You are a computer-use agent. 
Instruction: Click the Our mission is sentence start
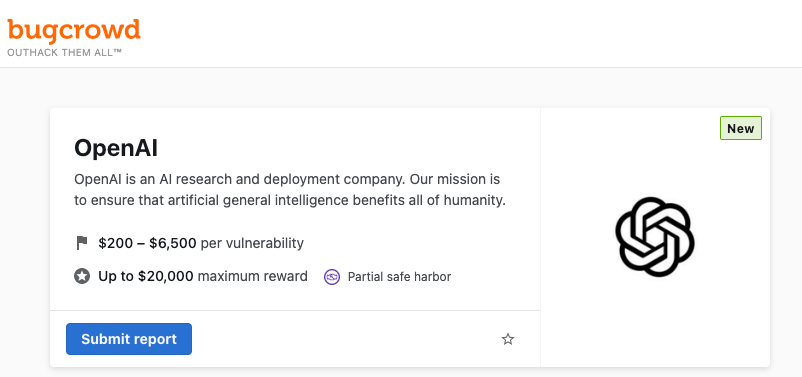455,180
